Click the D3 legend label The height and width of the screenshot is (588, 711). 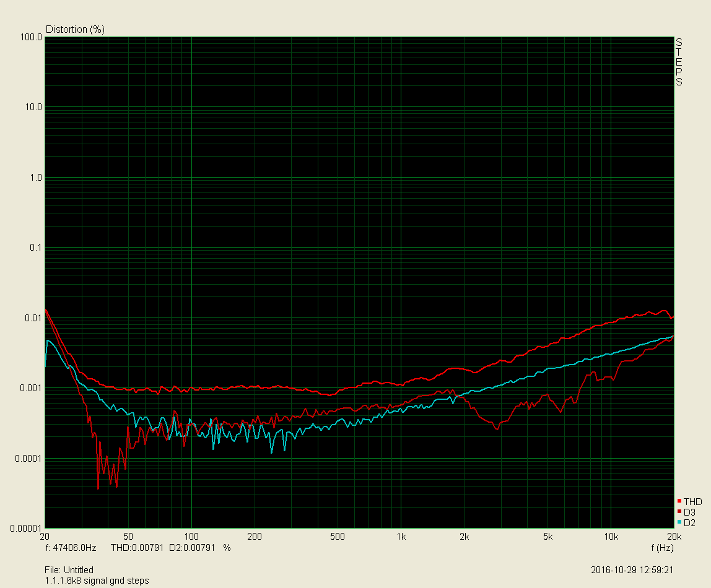point(690,512)
